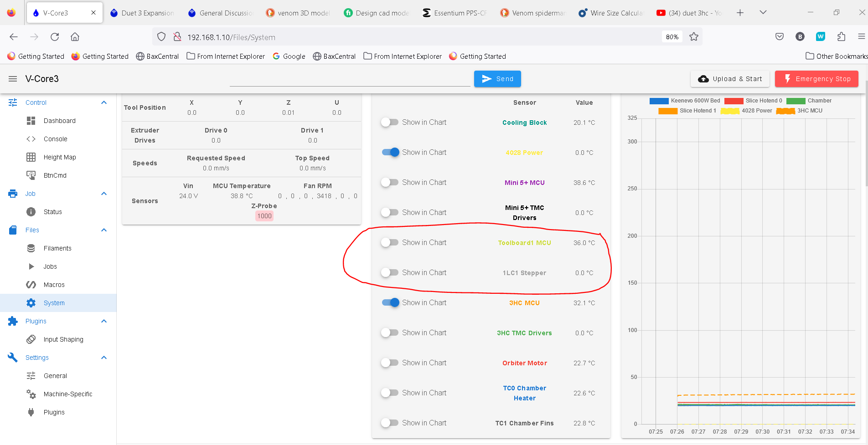This screenshot has width=868, height=445.
Task: Open the Pocket save icon in toolbar
Action: point(780,37)
